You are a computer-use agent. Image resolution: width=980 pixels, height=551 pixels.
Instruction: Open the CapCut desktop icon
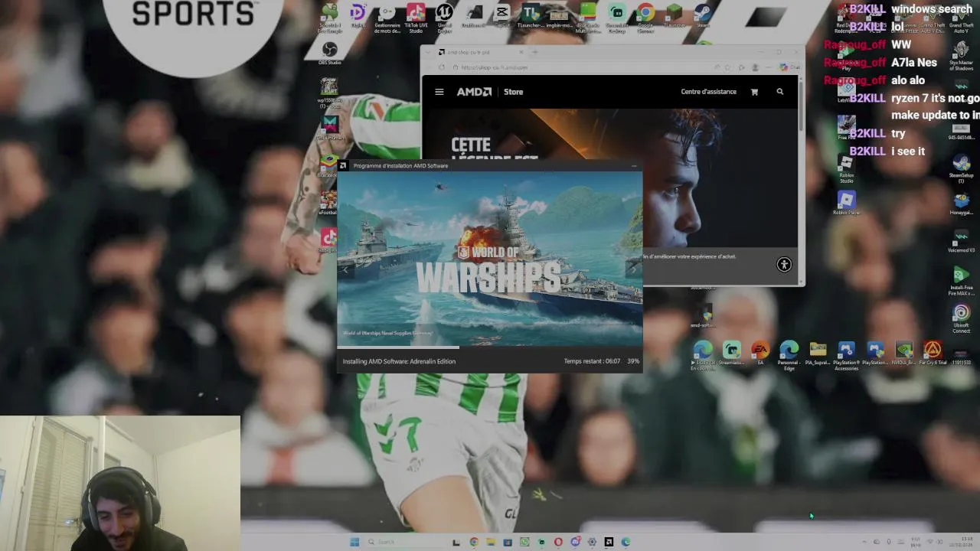point(502,15)
